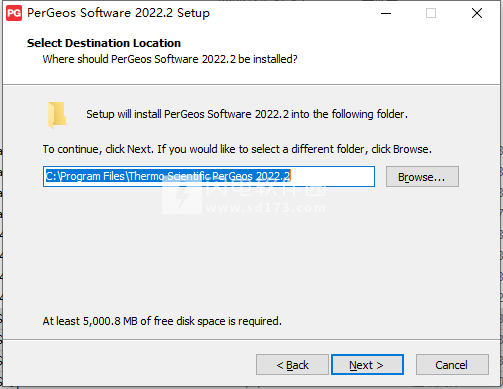Screen dimensions: 503x389
Task: Click the lightning bolt watermark logo
Action: click(182, 197)
